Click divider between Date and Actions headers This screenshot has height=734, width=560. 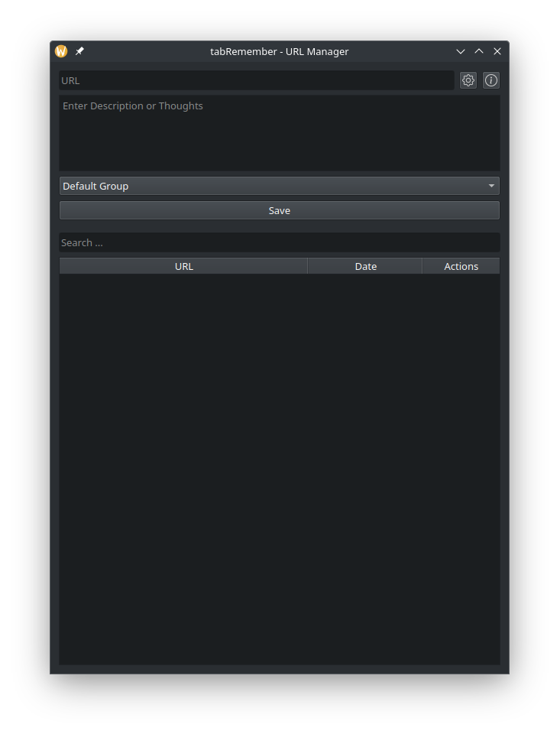coord(422,266)
